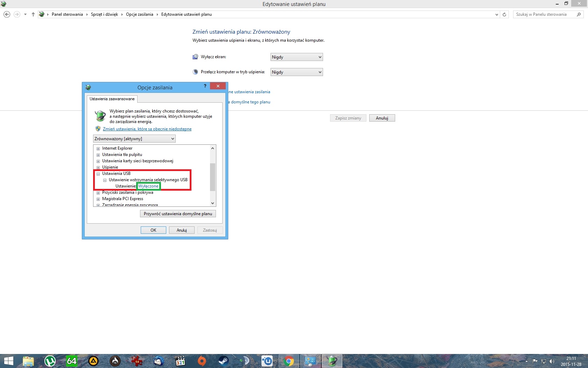The image size is (588, 368).
Task: Click the help question mark in Opcje zasilania
Action: coord(205,86)
